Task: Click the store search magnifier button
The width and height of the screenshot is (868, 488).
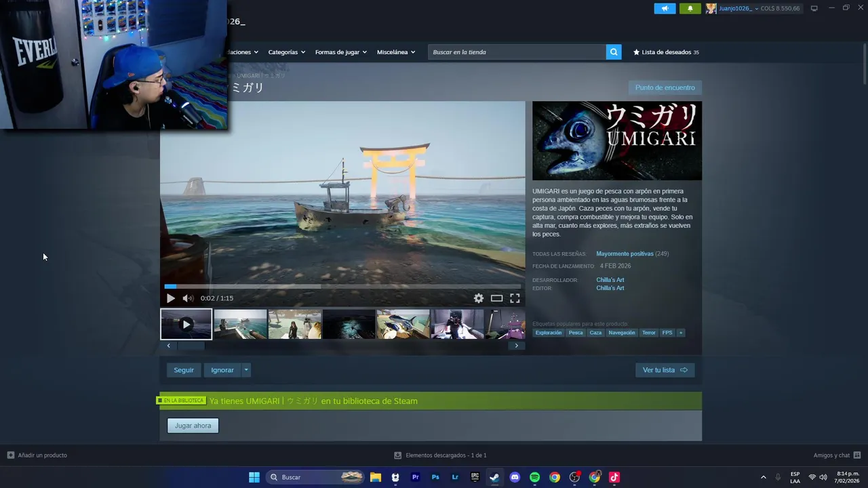Action: point(614,52)
